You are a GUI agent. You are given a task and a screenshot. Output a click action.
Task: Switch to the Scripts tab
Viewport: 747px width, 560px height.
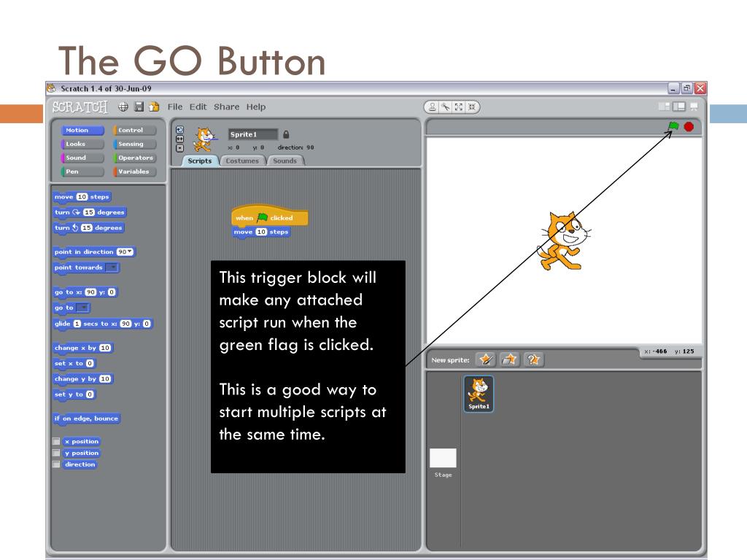coord(200,161)
